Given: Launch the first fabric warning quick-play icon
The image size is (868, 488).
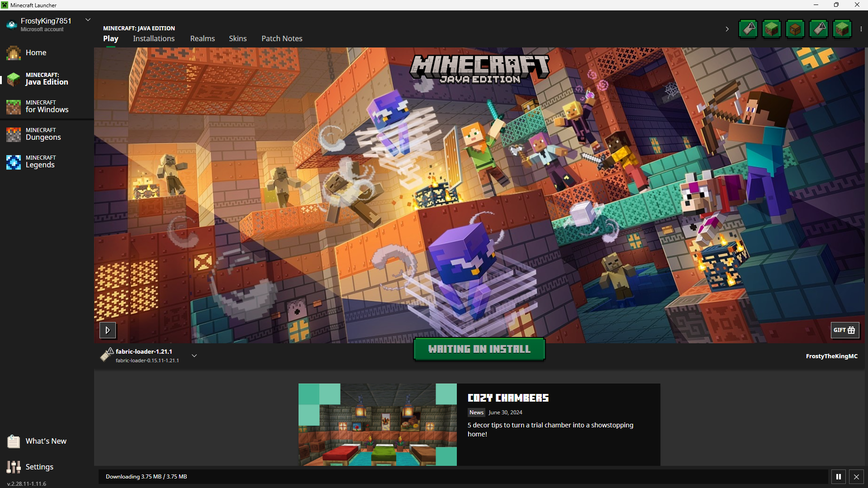Looking at the screenshot, I should tap(748, 29).
